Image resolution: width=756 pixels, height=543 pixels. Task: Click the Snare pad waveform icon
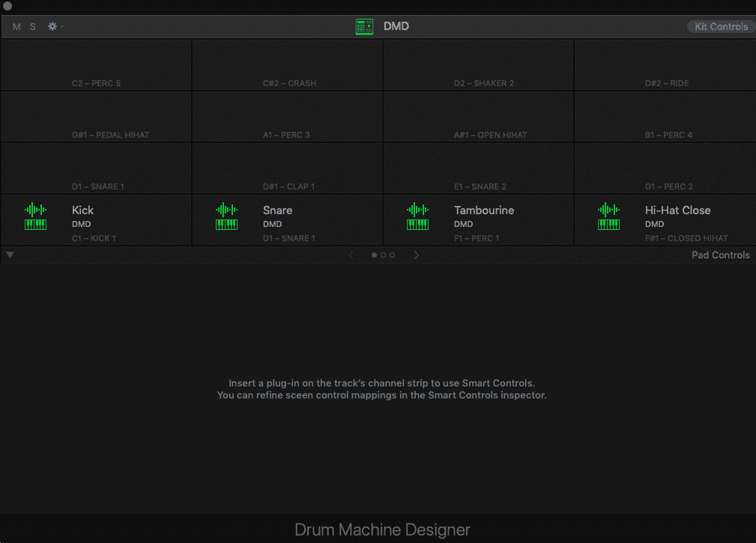[x=227, y=210]
